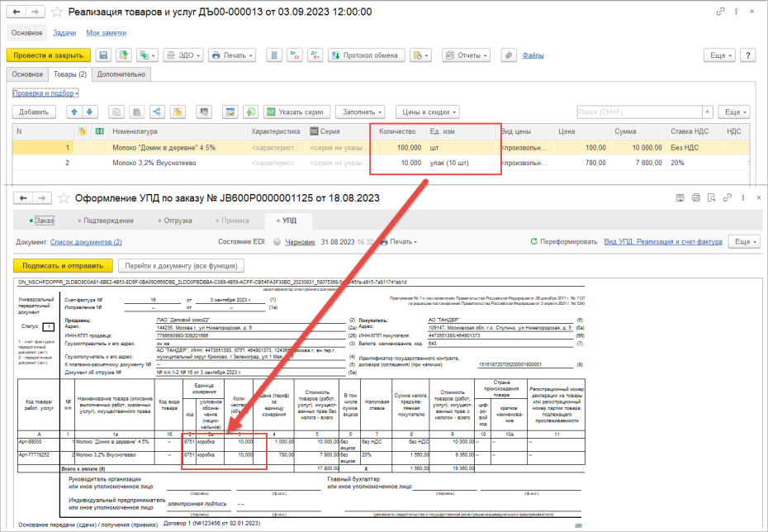Click the share icon in the goods toolbar

tap(157, 112)
